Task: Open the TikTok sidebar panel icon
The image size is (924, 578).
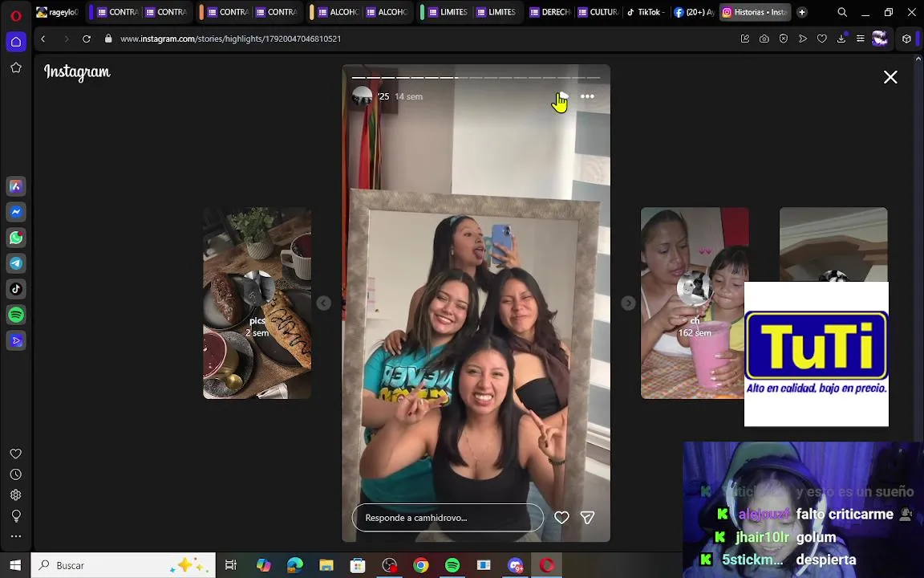Action: pyautogui.click(x=16, y=289)
